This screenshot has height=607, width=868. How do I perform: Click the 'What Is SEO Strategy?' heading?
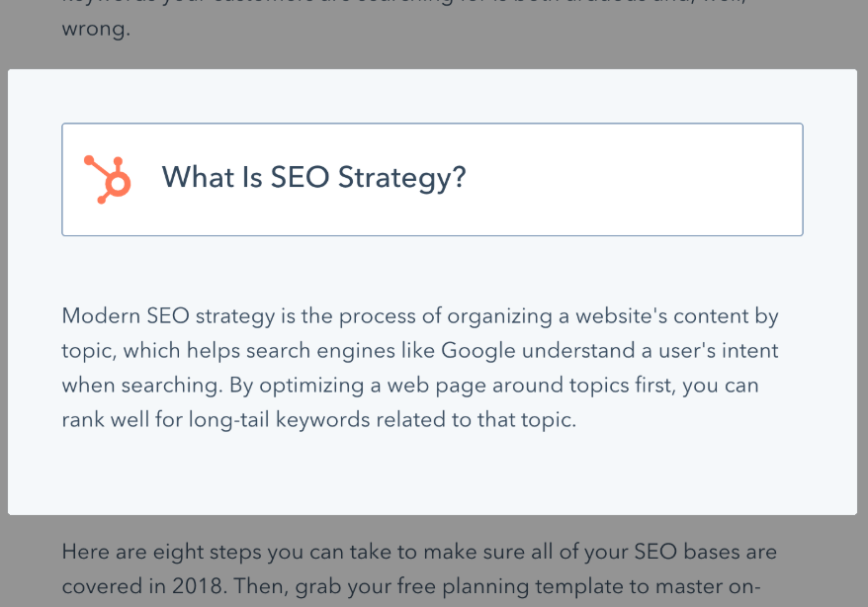(313, 178)
